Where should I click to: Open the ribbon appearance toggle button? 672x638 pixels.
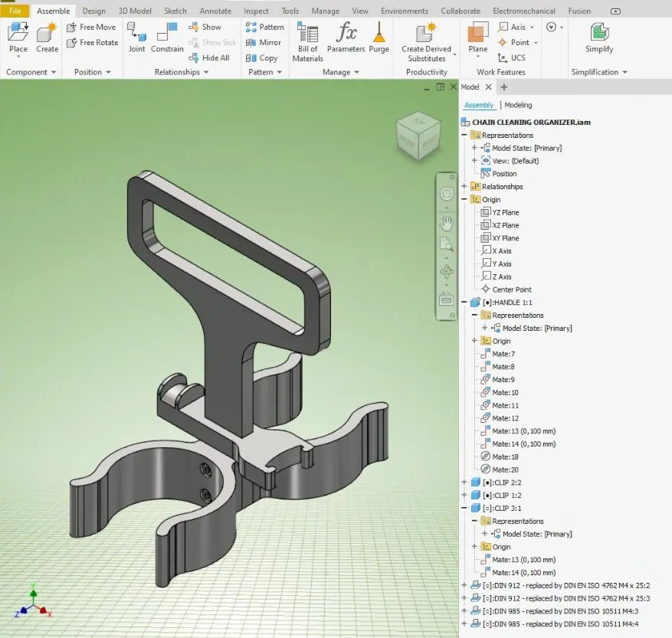(x=615, y=11)
